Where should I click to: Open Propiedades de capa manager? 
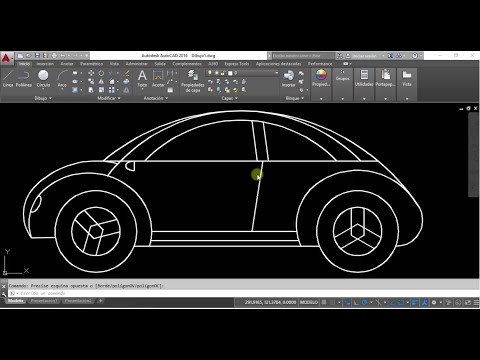[192, 81]
